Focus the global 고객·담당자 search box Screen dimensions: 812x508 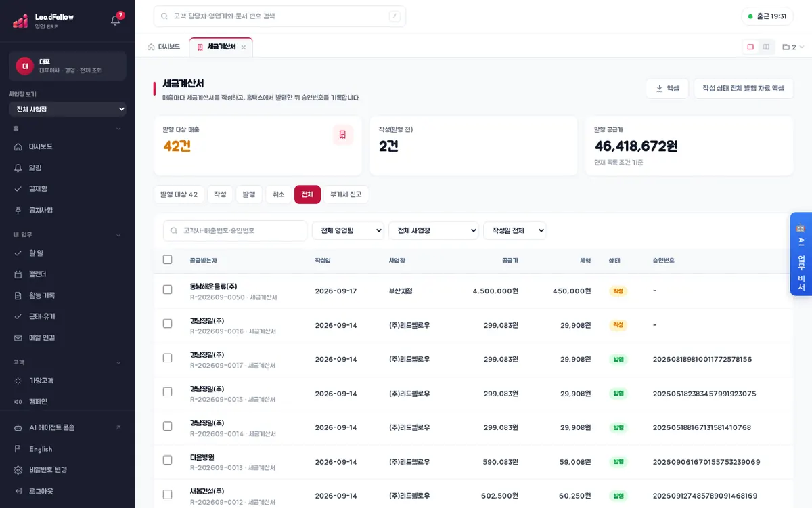pyautogui.click(x=279, y=16)
